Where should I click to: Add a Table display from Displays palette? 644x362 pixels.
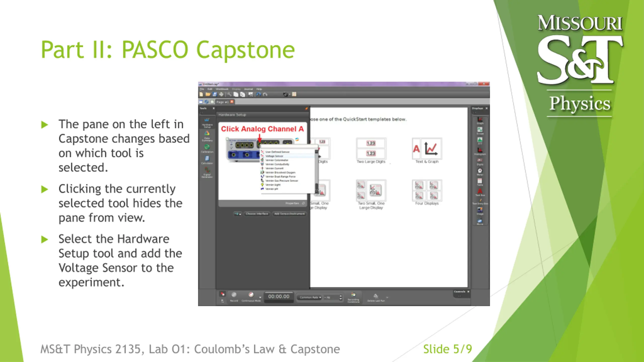480,182
